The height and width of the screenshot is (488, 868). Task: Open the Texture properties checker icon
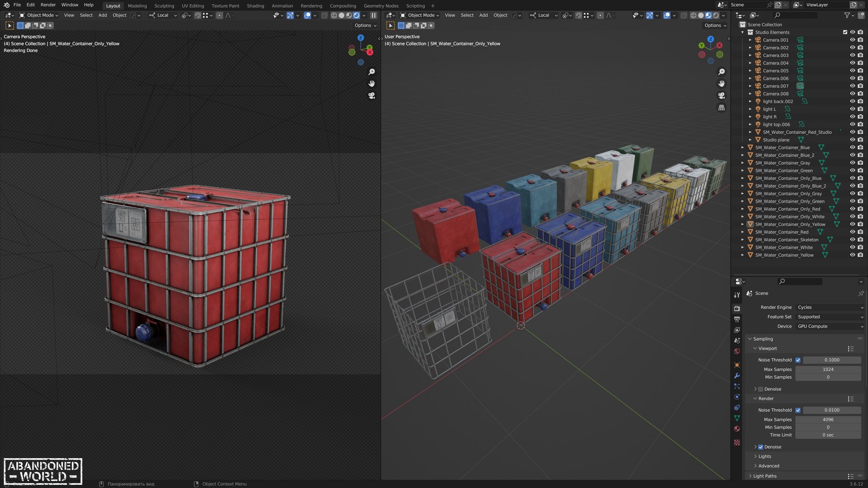[737, 443]
